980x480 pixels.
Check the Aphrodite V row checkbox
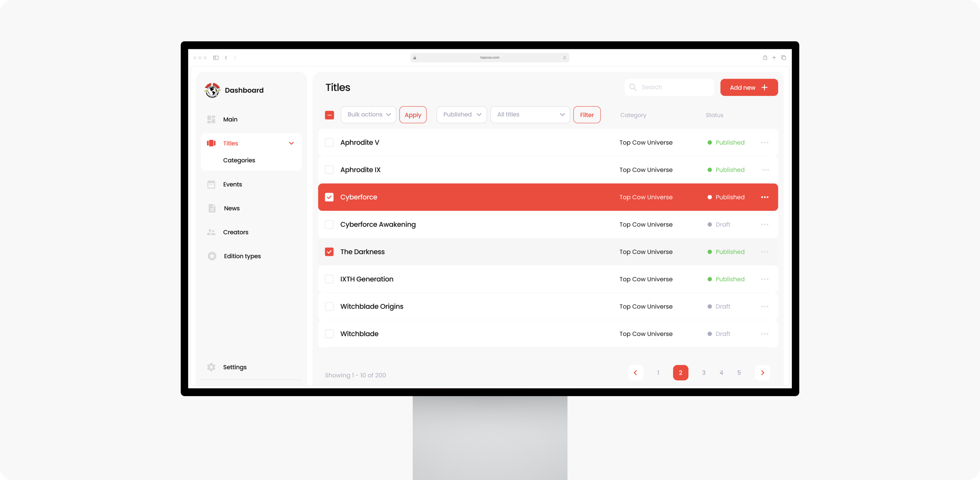pos(329,142)
